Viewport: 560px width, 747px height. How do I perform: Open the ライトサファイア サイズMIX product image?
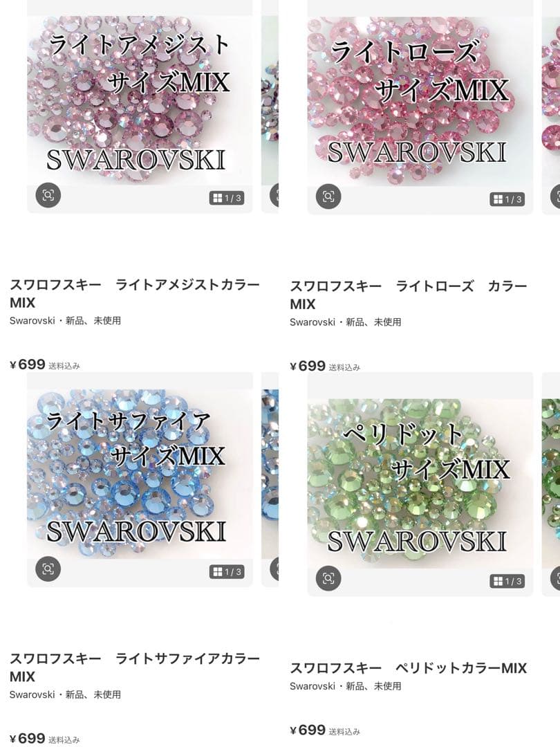(140, 480)
